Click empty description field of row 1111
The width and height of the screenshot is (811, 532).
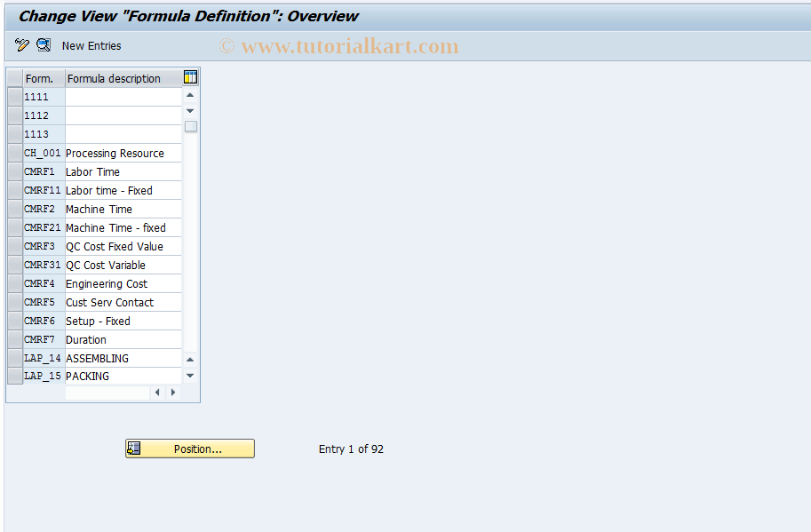pos(123,97)
